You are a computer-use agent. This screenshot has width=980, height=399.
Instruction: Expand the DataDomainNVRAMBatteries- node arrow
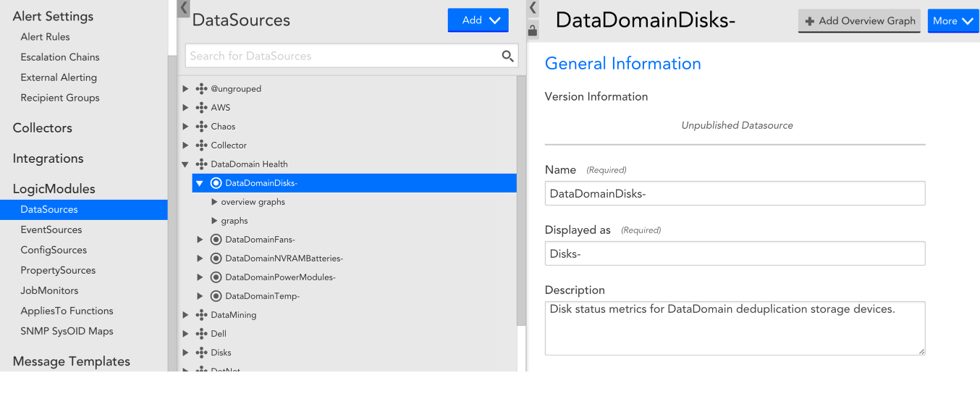(x=200, y=258)
